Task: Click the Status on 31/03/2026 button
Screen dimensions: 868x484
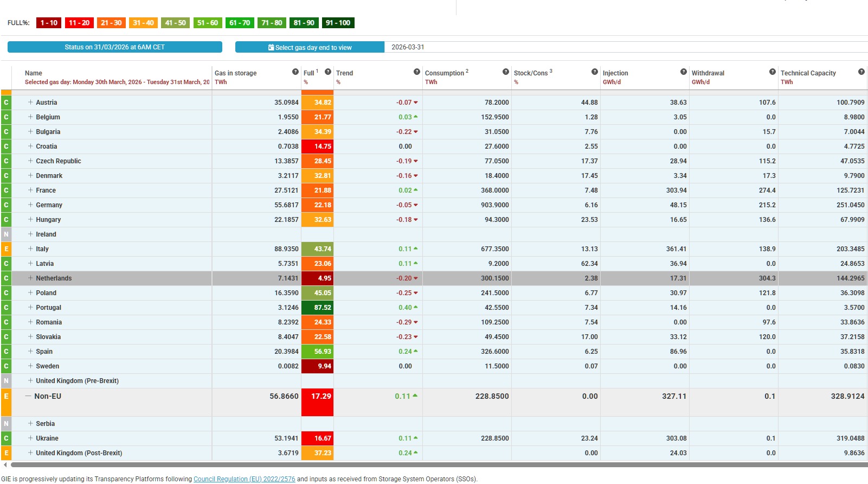Action: (115, 47)
